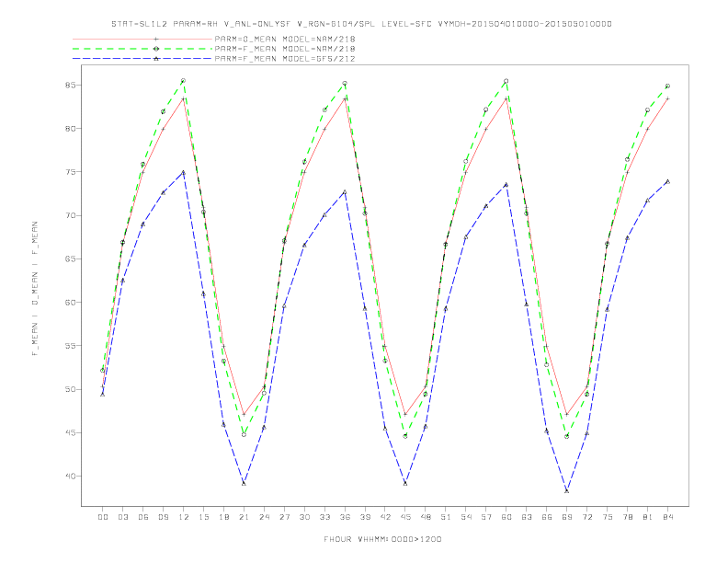Select legend entry PARM=F_MEAN MODEL=NAM/218
Viewport: 728px width, 563px height.
(285, 49)
